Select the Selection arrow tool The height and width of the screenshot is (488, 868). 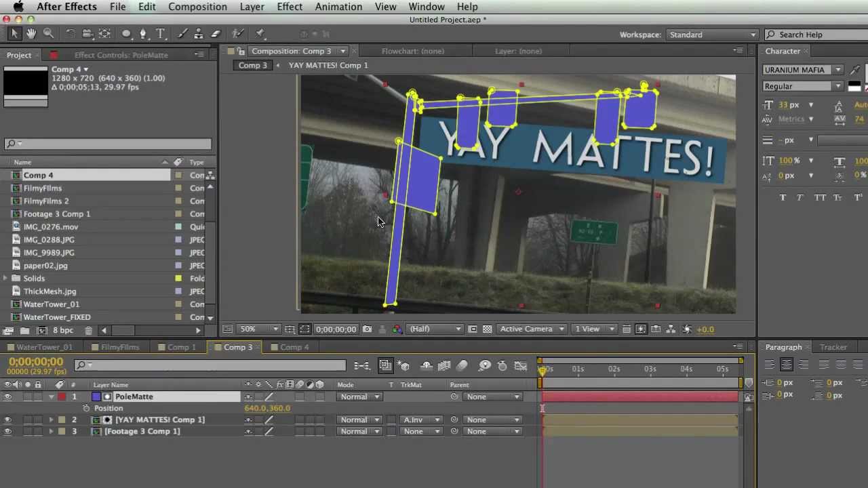click(14, 34)
